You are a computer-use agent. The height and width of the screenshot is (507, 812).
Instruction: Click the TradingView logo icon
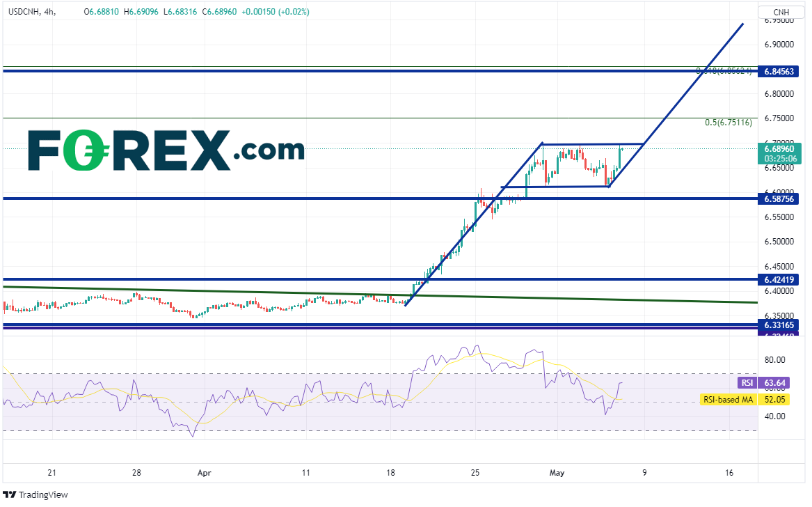coord(10,495)
